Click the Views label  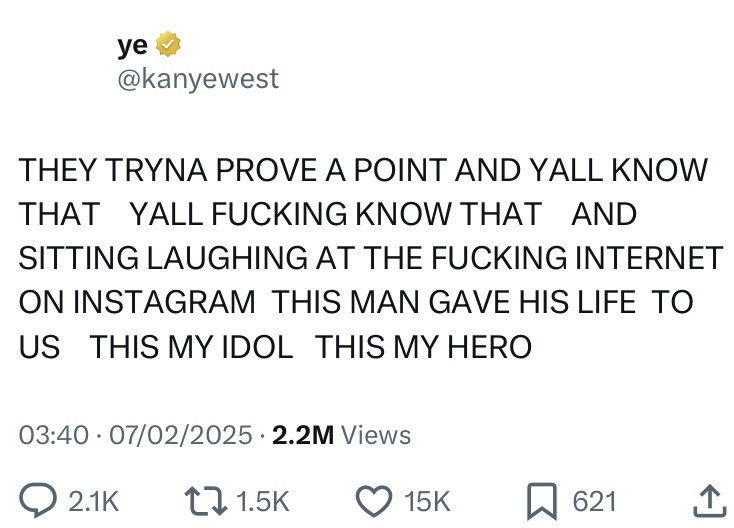tap(376, 435)
